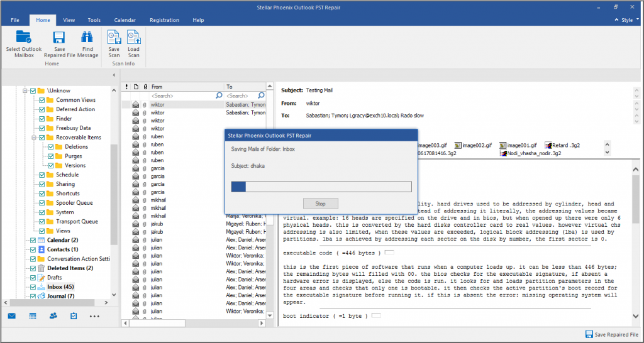644x343 pixels.
Task: Switch to Calendar view icon at bottom
Action: pos(33,316)
